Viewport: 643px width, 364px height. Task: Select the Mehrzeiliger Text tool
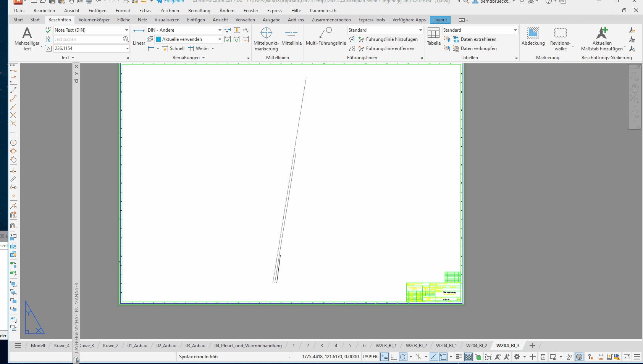pos(27,39)
